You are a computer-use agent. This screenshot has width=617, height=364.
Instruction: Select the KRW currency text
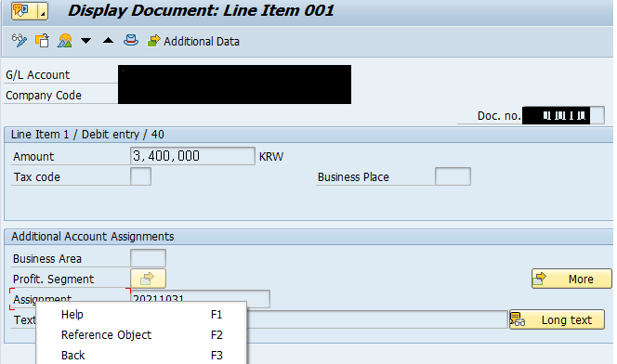tap(271, 156)
